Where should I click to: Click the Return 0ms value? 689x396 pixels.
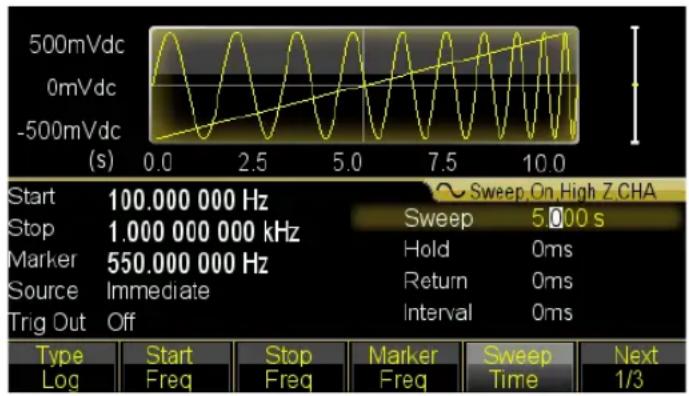coord(552,281)
